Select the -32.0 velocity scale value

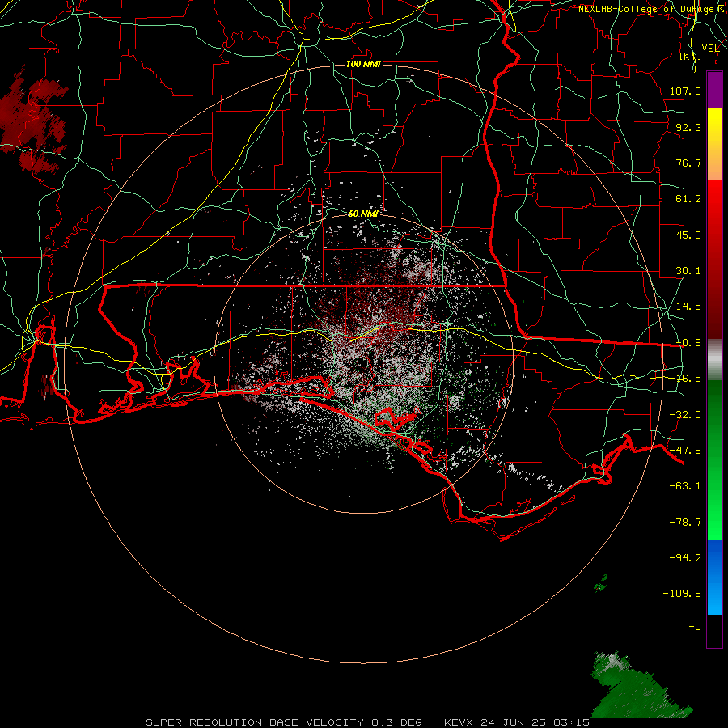point(685,415)
